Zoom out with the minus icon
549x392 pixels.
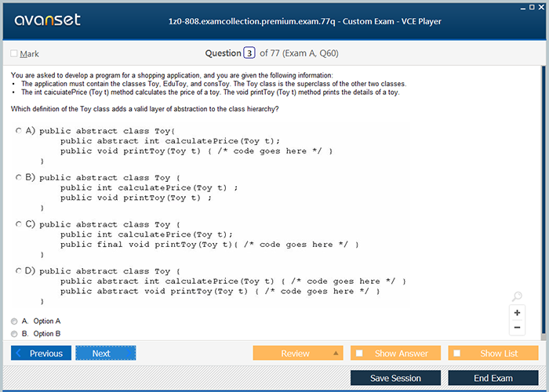click(x=517, y=328)
